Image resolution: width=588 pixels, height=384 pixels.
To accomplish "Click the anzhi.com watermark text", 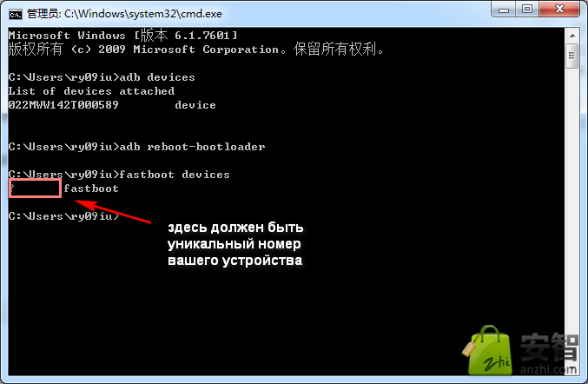I will tap(548, 369).
